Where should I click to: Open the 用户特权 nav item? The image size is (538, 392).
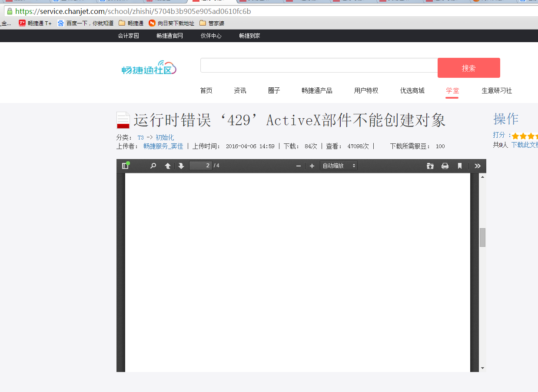coord(366,90)
